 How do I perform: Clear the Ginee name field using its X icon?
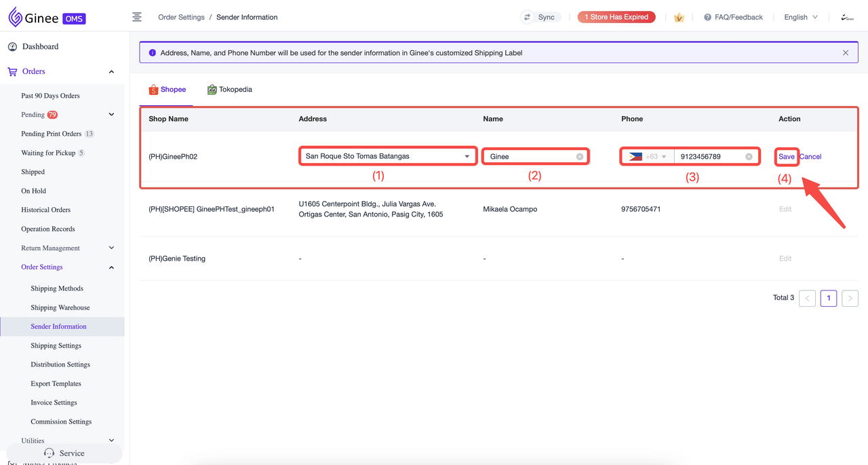(580, 156)
